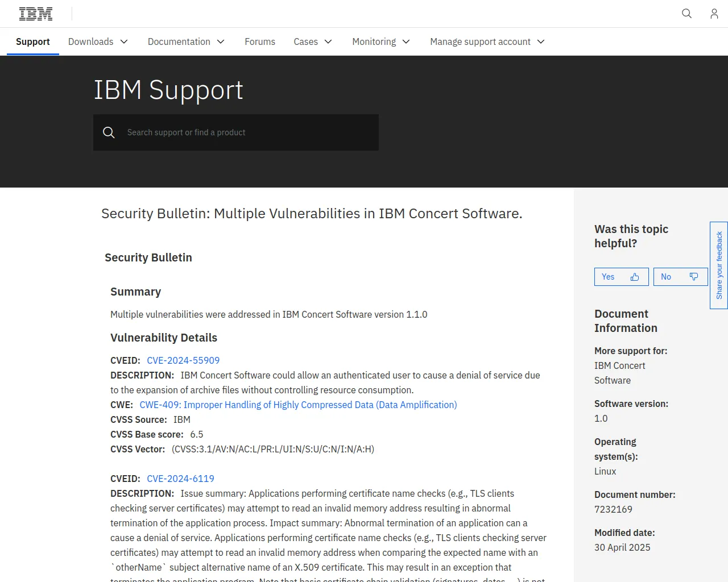
Task: Click the Software version value 1.0
Action: 601,418
